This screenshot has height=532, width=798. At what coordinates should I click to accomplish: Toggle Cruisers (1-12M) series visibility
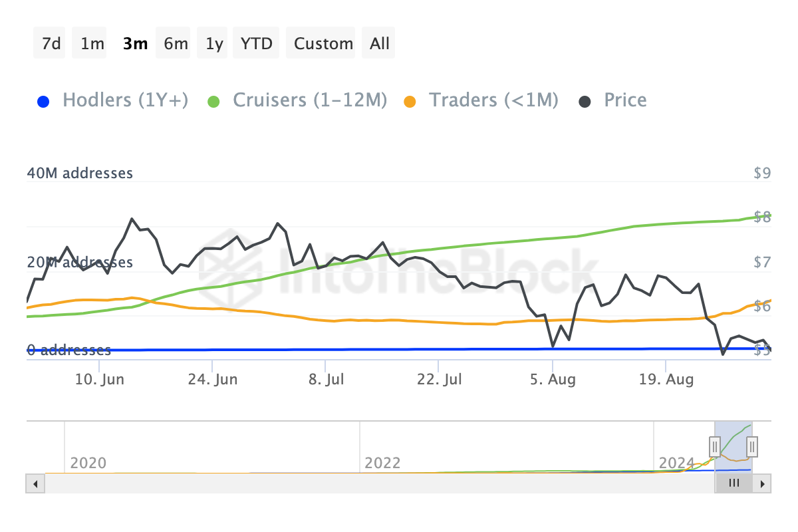[309, 100]
